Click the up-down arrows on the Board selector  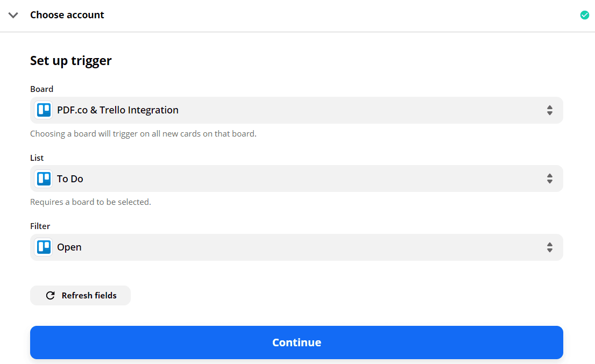pyautogui.click(x=550, y=110)
